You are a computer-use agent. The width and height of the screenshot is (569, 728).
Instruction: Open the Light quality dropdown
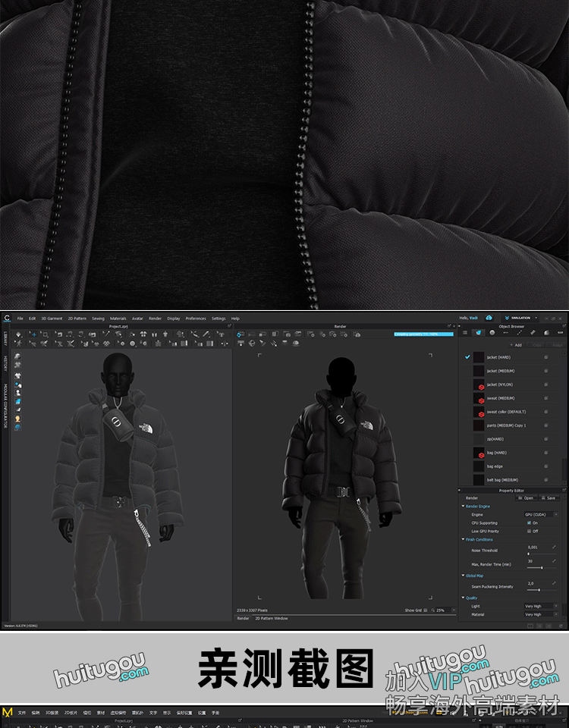tap(542, 606)
